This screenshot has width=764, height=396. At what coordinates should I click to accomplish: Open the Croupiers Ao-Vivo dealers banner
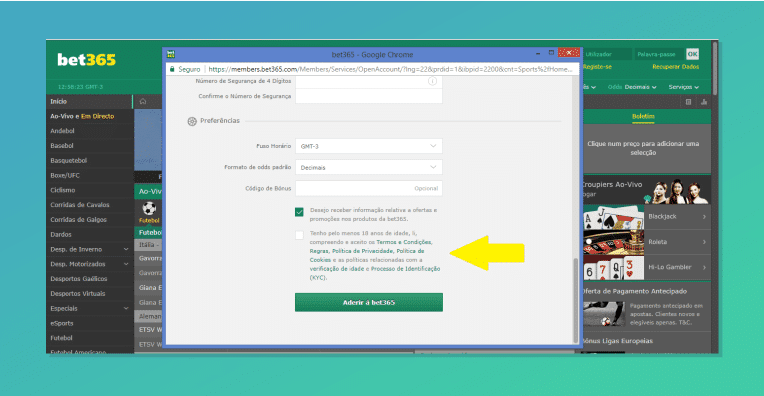tap(647, 189)
